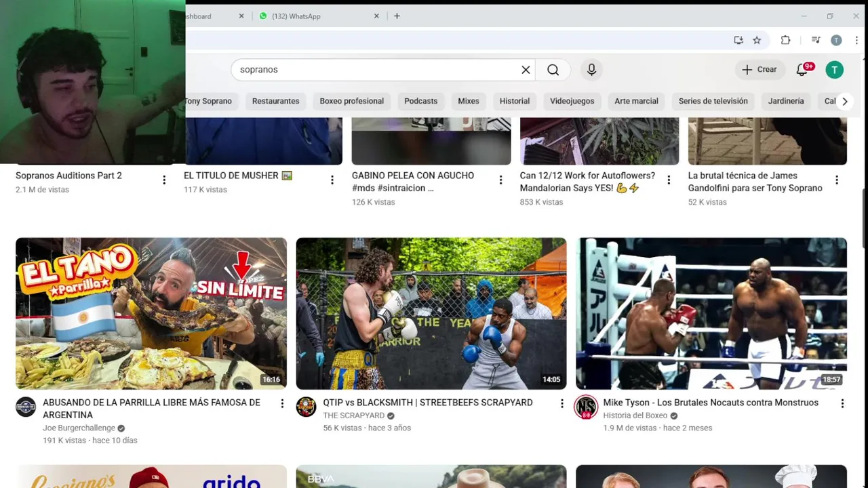Filter by Boxeo profesional chip
The width and height of the screenshot is (868, 488).
[351, 101]
